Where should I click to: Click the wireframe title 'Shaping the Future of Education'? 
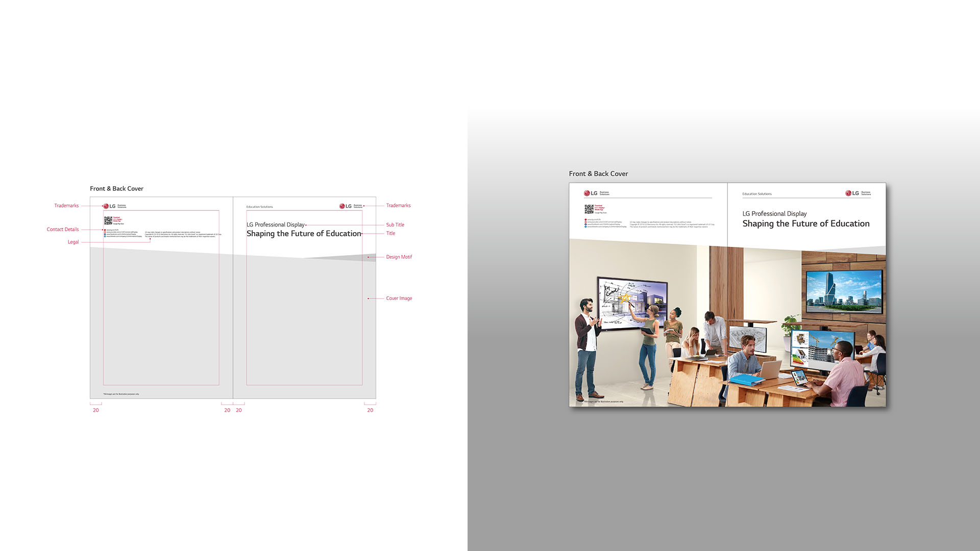[x=304, y=234]
